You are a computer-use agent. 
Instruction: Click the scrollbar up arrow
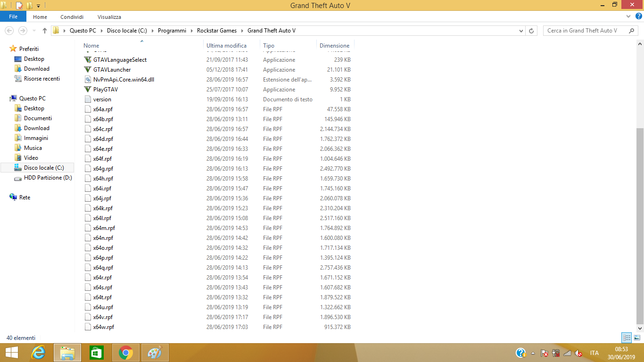coord(640,44)
